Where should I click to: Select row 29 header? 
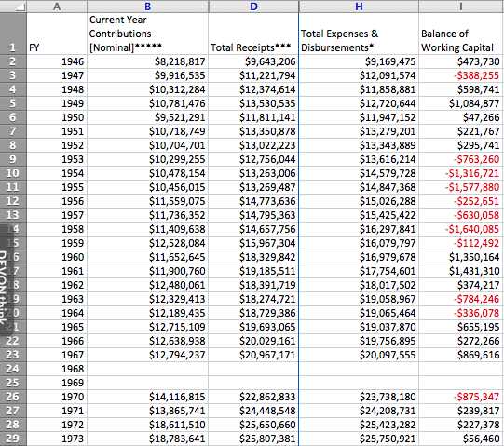point(13,439)
